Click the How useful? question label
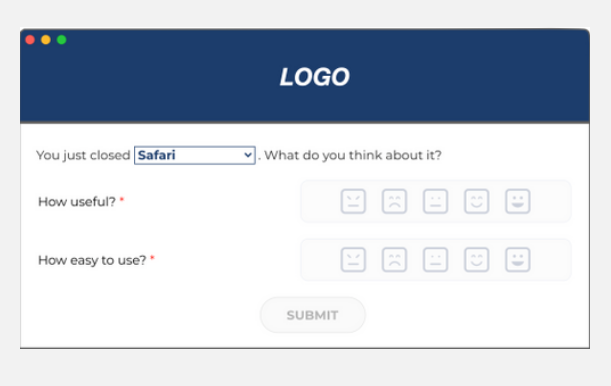 tap(77, 202)
